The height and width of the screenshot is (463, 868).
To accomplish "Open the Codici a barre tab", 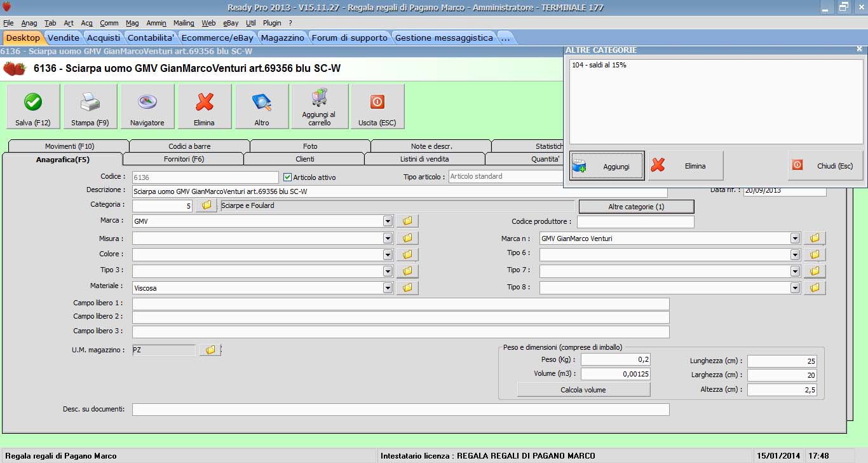I will (x=189, y=146).
